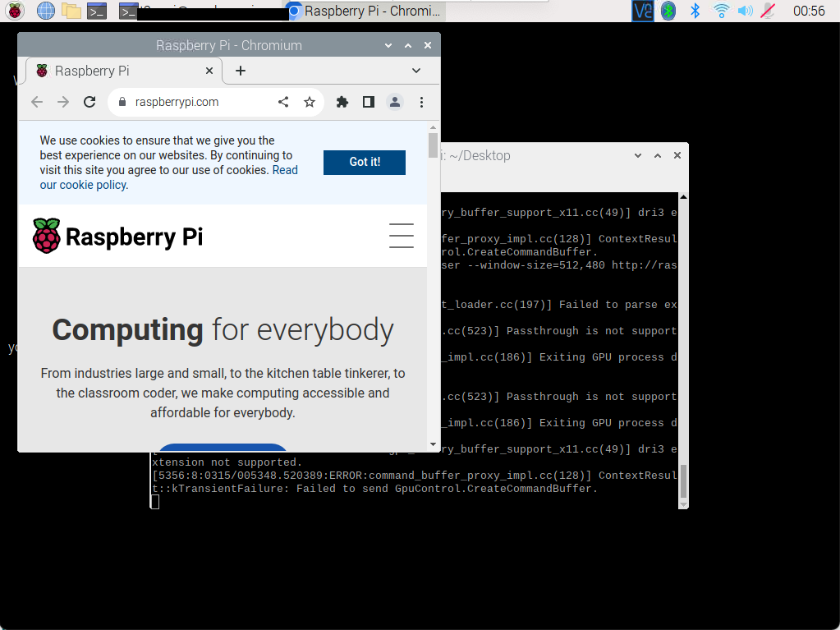Open the blue Bluetooth menu icon
840x630 pixels.
click(x=695, y=11)
